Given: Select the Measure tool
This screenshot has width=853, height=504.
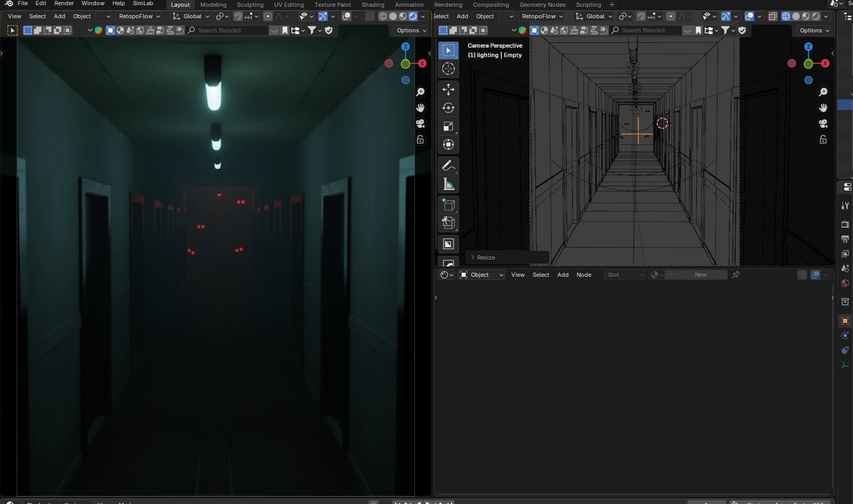Looking at the screenshot, I should coord(448,184).
